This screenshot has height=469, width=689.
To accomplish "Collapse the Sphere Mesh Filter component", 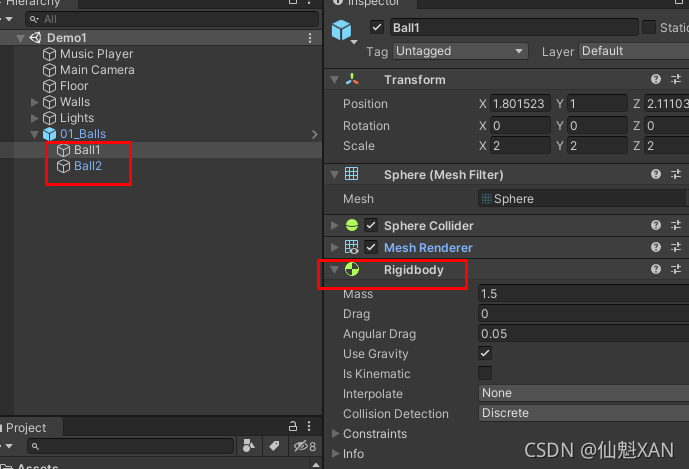I will (334, 175).
